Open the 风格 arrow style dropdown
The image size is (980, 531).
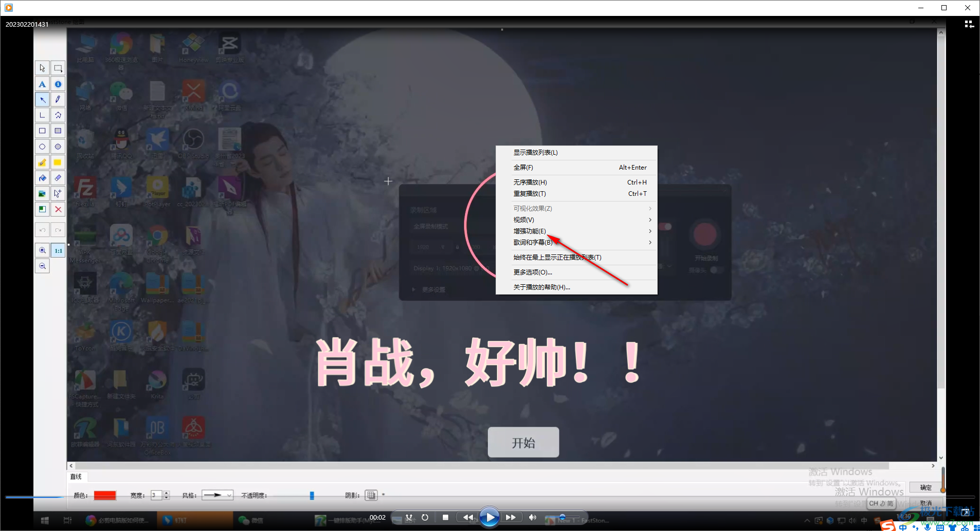(x=217, y=495)
